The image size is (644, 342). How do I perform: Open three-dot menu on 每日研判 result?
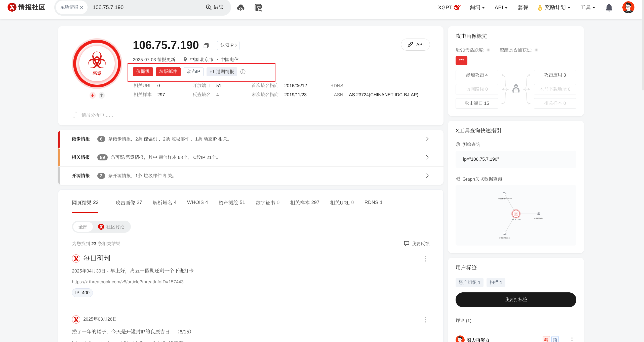[425, 259]
